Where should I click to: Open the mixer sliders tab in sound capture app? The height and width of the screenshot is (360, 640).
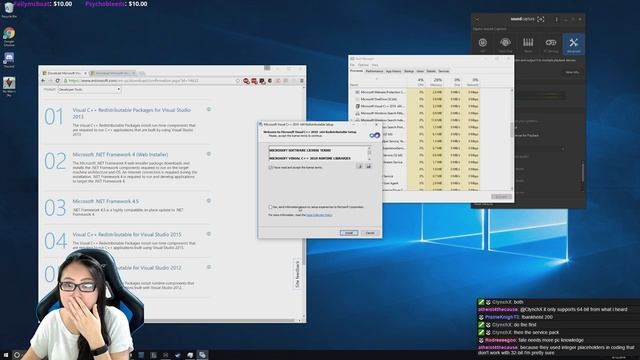pos(528,44)
